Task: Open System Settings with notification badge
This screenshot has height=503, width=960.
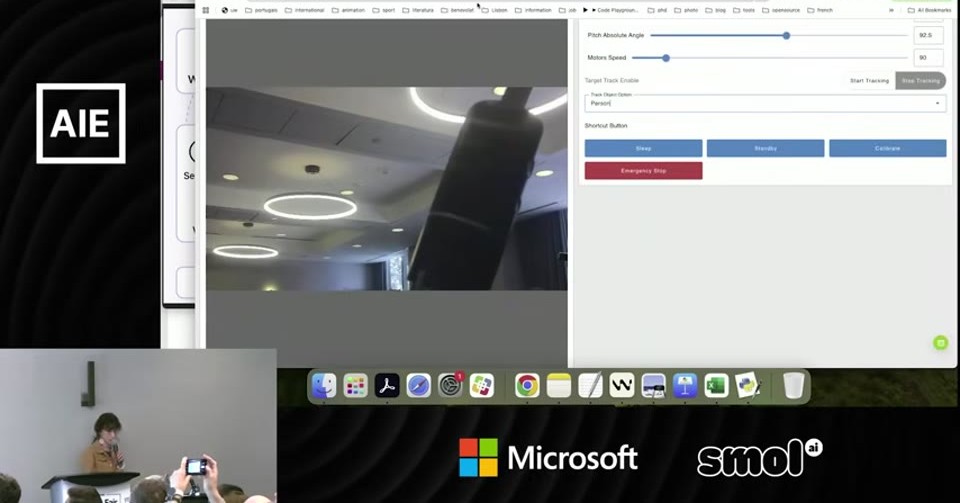Action: [451, 386]
